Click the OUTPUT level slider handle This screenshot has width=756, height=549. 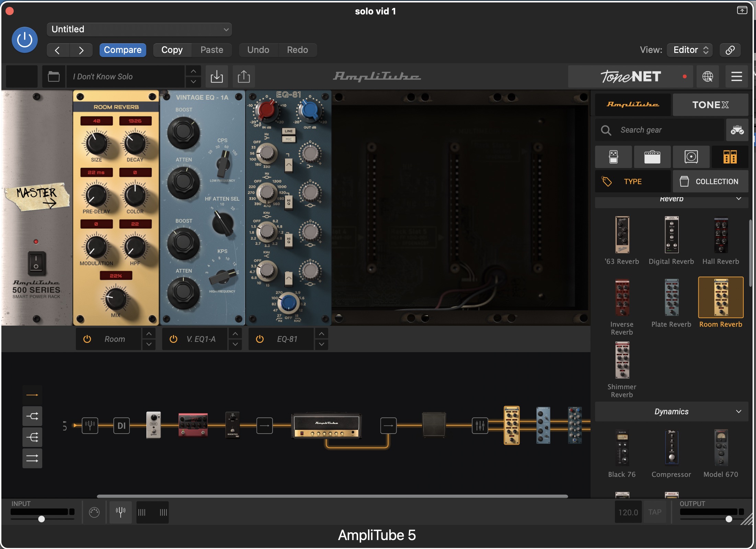tap(729, 519)
